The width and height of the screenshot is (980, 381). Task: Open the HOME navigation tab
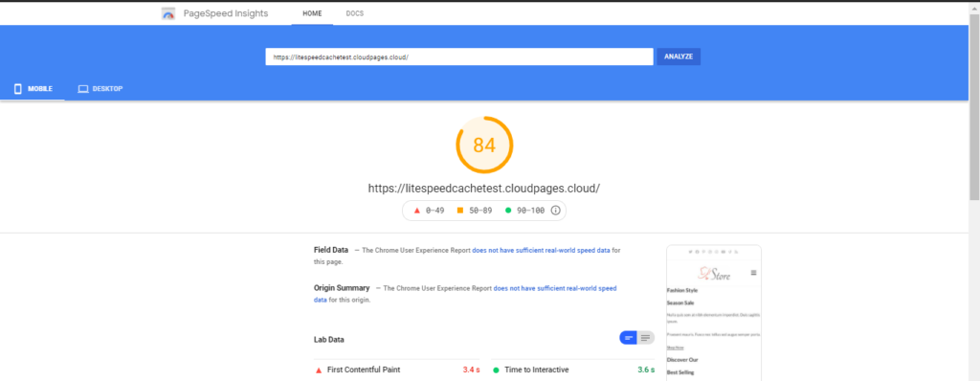pyautogui.click(x=312, y=13)
